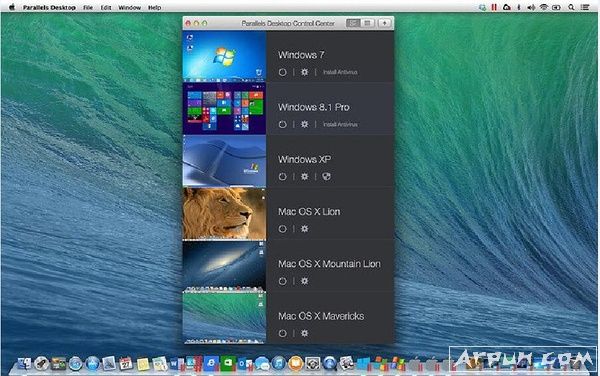Launch Safari from the Dock

tap(75, 363)
